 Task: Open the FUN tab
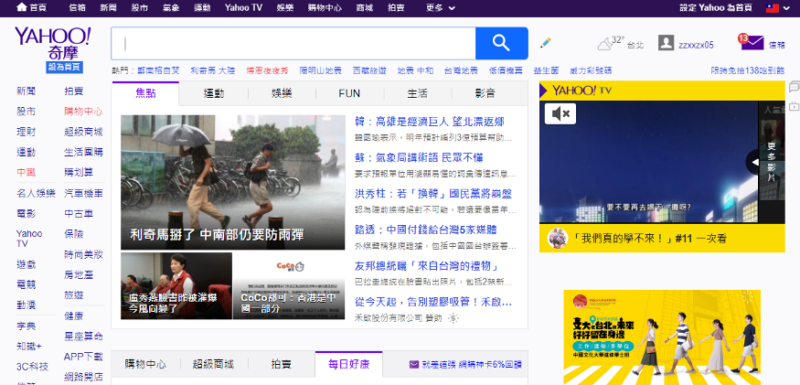coord(349,93)
